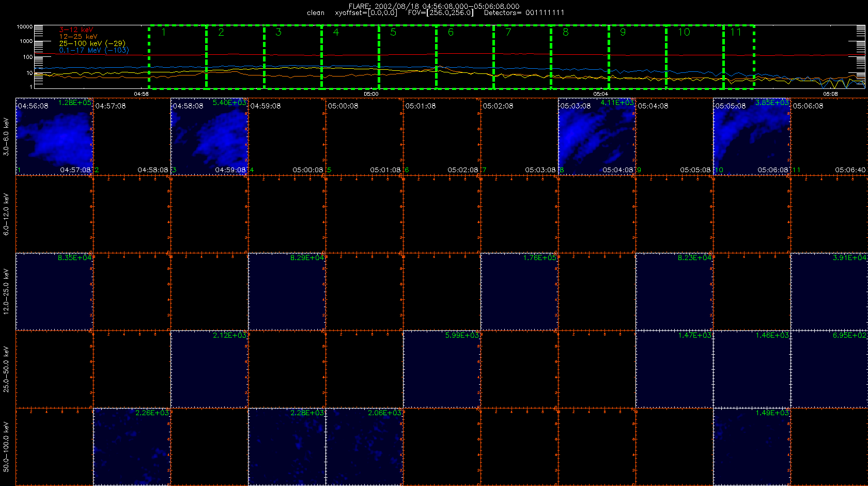
Task: Select the 12-25 keV image labeled 3.91E+04
Action: click(829, 292)
